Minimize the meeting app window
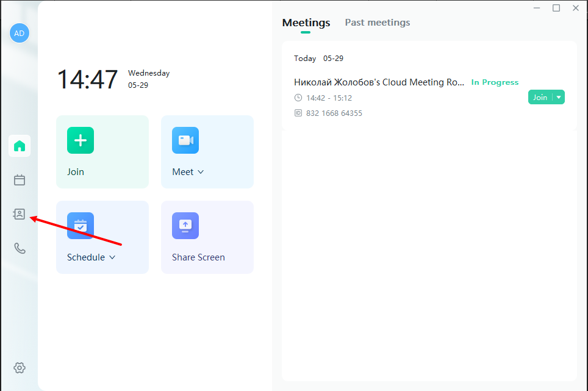Viewport: 588px width, 391px height. 537,8
